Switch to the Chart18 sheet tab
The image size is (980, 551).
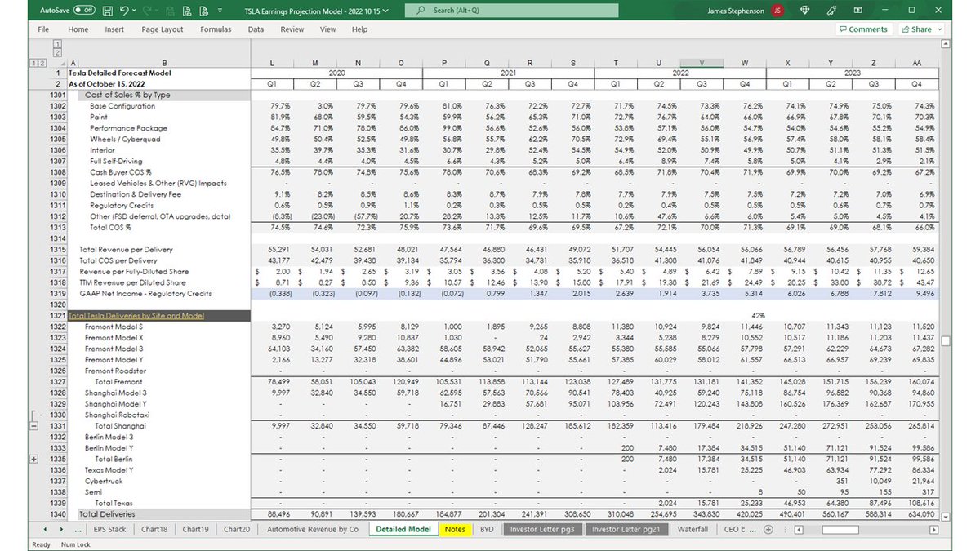154,530
